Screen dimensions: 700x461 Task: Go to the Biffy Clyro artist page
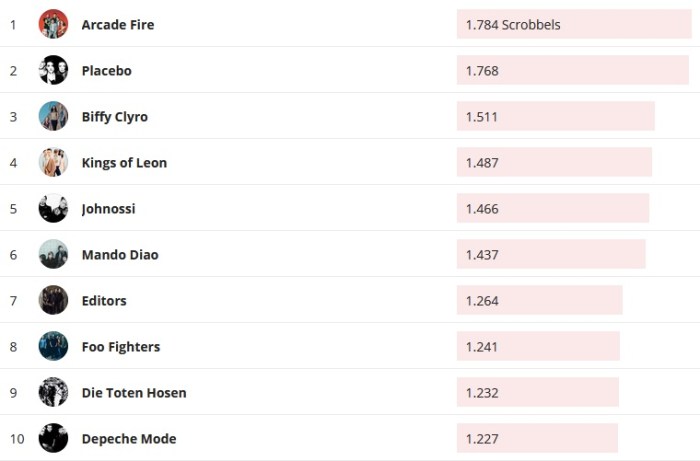(114, 116)
